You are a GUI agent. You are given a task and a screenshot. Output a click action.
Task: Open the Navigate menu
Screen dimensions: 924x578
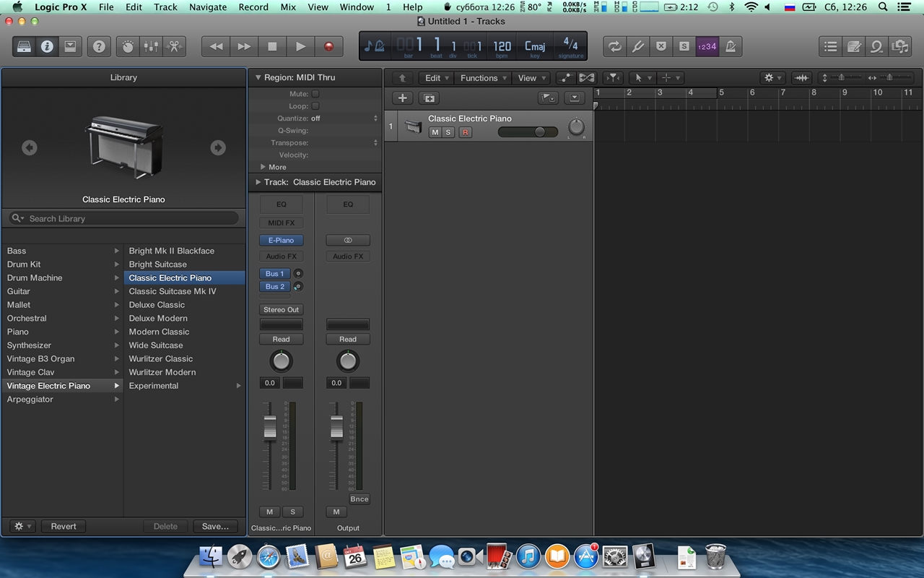pyautogui.click(x=208, y=7)
